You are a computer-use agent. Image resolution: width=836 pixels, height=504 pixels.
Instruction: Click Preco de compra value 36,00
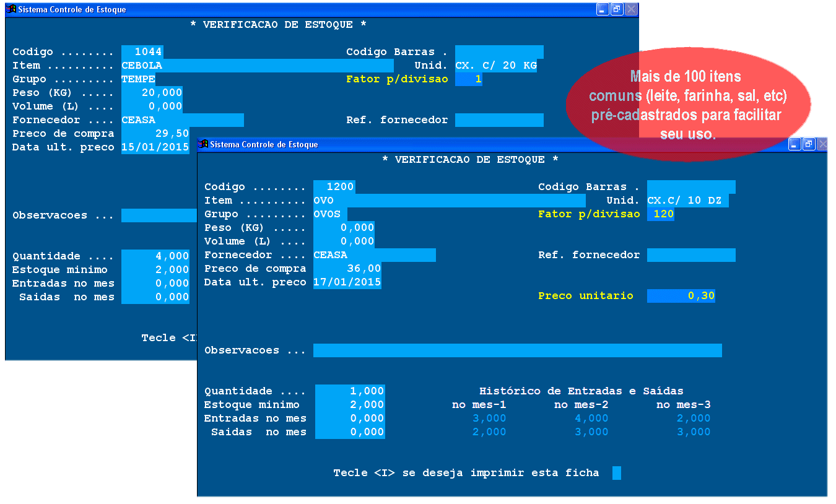click(x=347, y=269)
